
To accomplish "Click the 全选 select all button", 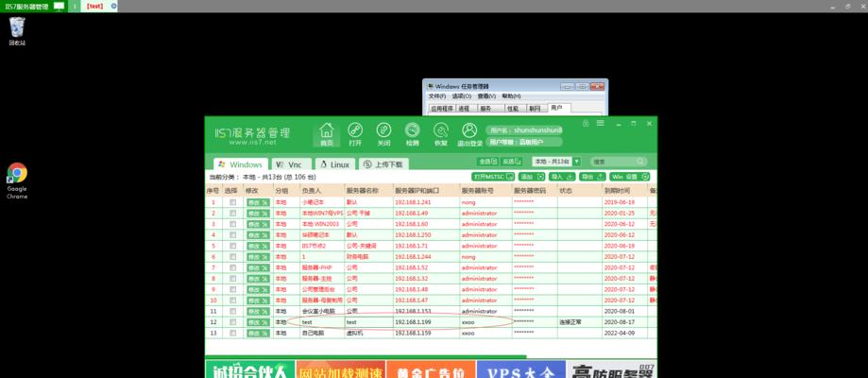I will point(487,162).
